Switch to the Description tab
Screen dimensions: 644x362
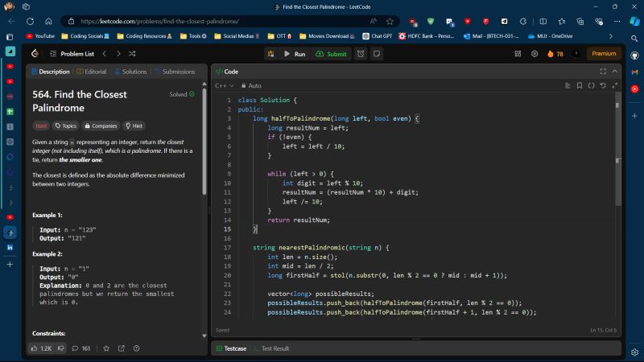50,72
